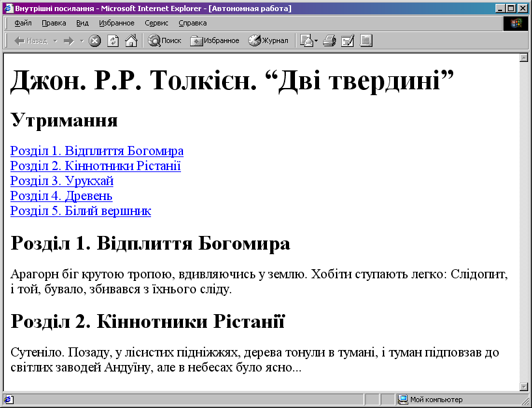Maximize the Internet Explorer window
532x408 pixels.
510,8
